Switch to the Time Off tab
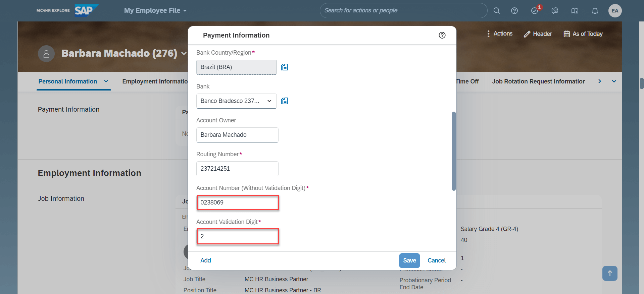The width and height of the screenshot is (644, 294). [467, 81]
